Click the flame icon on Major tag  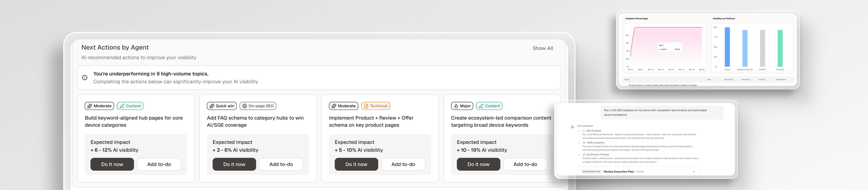pyautogui.click(x=456, y=106)
